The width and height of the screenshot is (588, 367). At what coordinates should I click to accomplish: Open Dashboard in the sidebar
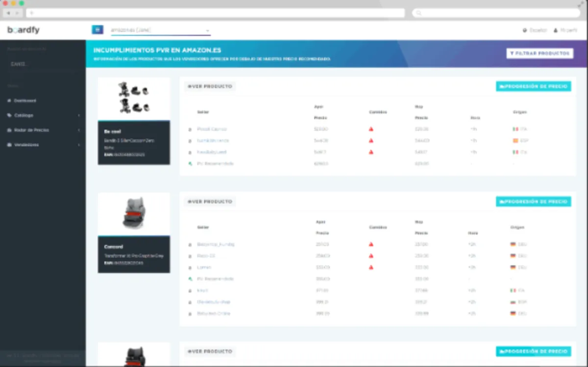(25, 101)
